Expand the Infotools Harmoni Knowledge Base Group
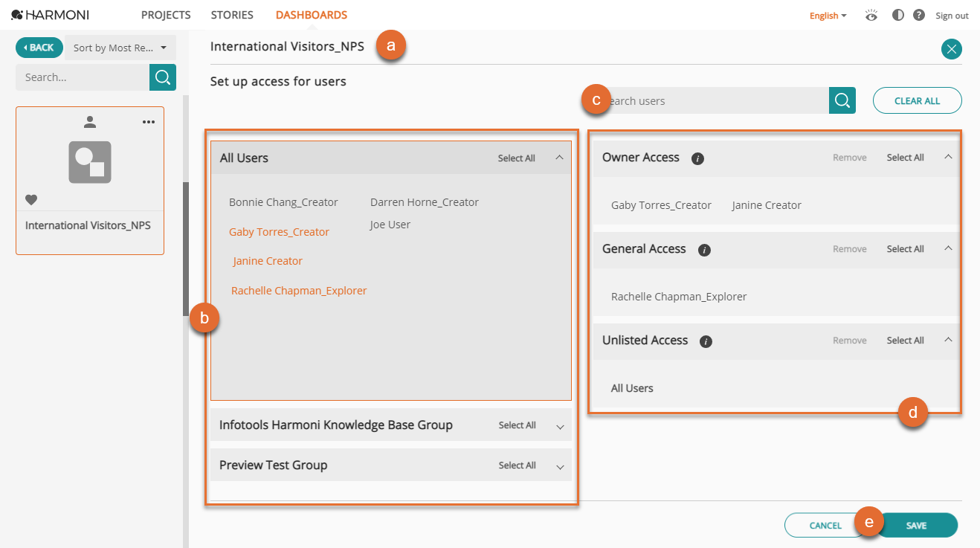Screen dimensions: 980x548 [x=560, y=425]
